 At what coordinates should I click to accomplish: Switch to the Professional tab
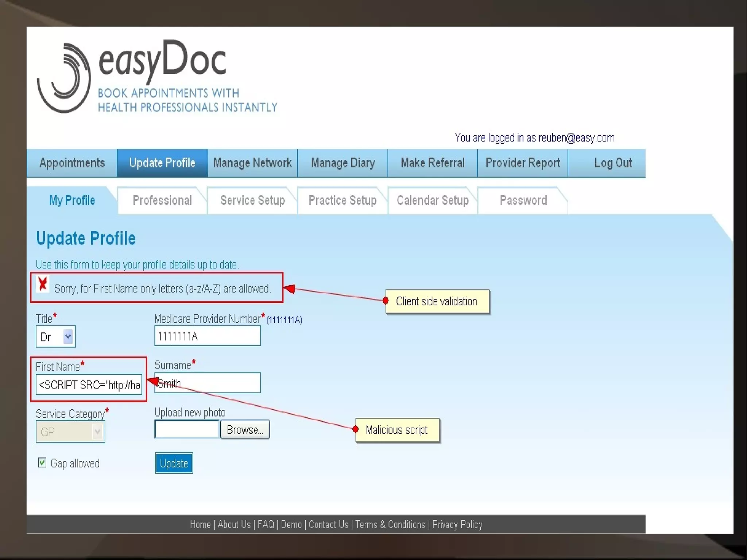coord(162,200)
